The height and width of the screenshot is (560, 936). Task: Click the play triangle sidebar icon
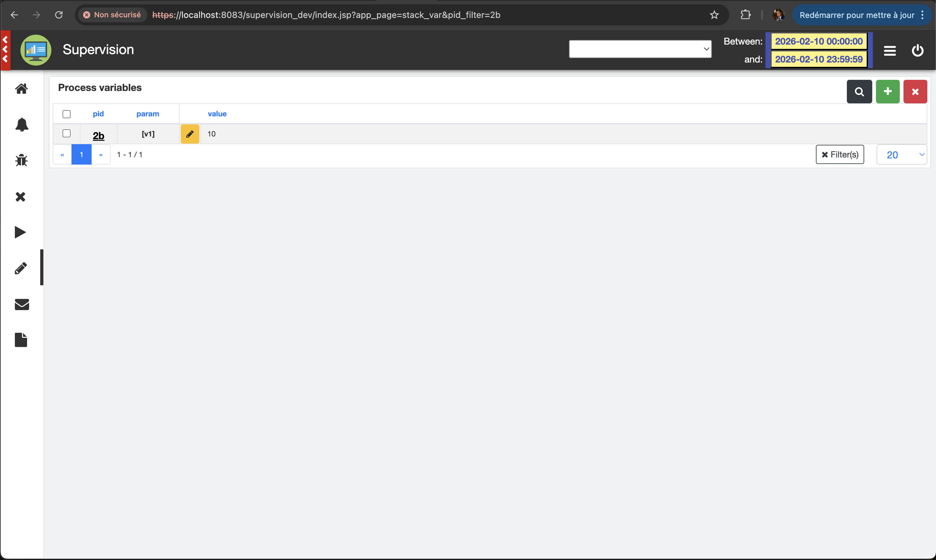(x=20, y=232)
